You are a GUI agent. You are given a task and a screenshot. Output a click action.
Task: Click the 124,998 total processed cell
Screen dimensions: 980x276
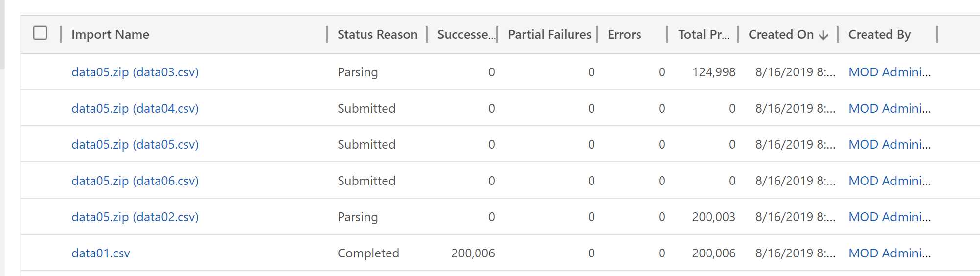713,72
